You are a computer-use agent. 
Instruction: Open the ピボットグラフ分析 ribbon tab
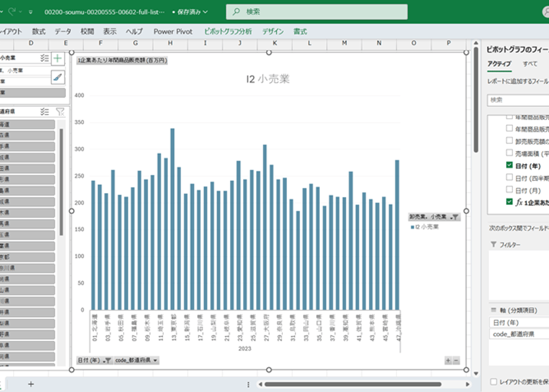click(x=228, y=31)
